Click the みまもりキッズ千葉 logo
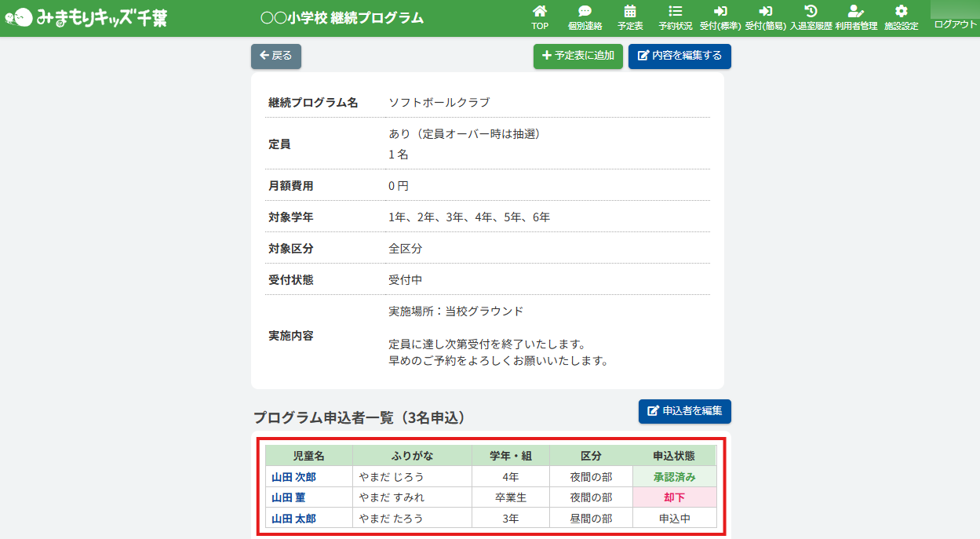Viewport: 980px width, 539px height. click(86, 17)
